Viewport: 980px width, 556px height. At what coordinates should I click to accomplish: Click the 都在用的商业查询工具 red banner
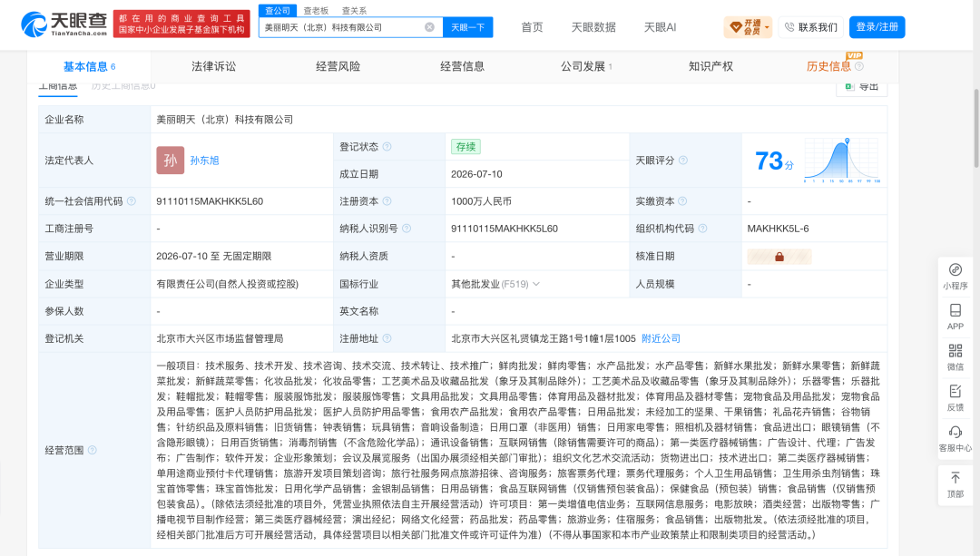181,24
